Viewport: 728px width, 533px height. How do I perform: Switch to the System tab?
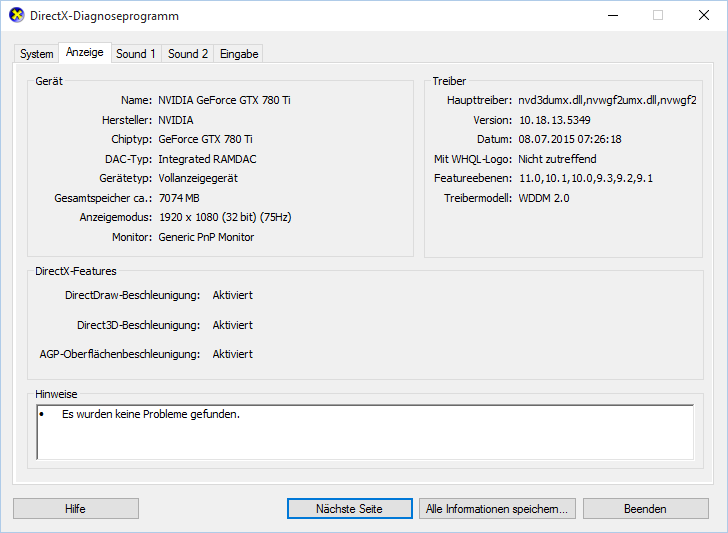pyautogui.click(x=36, y=54)
